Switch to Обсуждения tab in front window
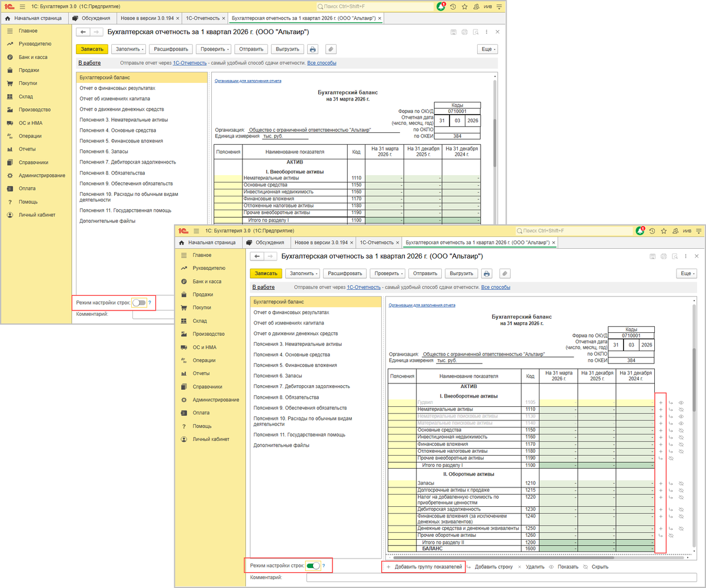 pyautogui.click(x=265, y=242)
